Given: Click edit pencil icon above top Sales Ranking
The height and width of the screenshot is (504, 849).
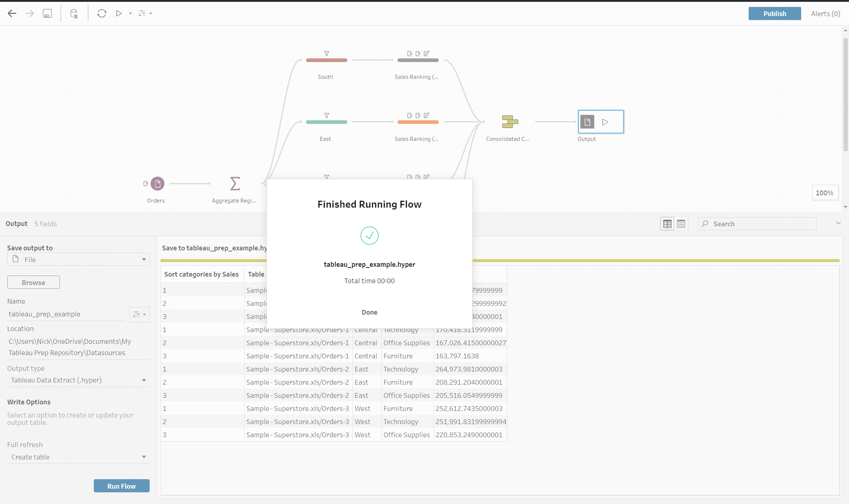Looking at the screenshot, I should pos(427,53).
